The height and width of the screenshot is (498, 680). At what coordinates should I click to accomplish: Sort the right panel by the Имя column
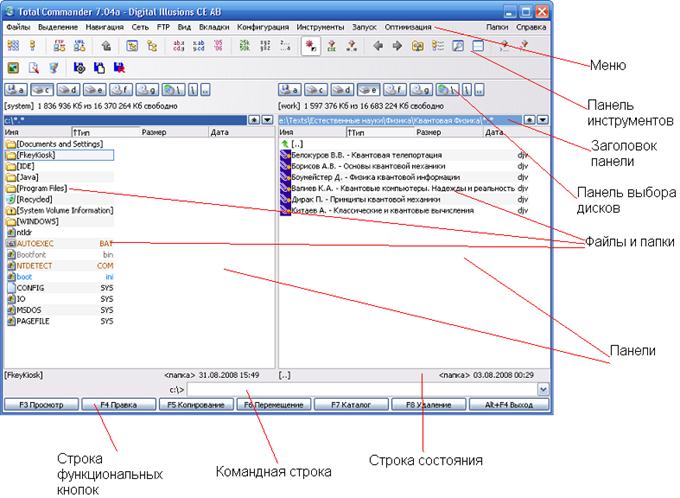pyautogui.click(x=312, y=132)
